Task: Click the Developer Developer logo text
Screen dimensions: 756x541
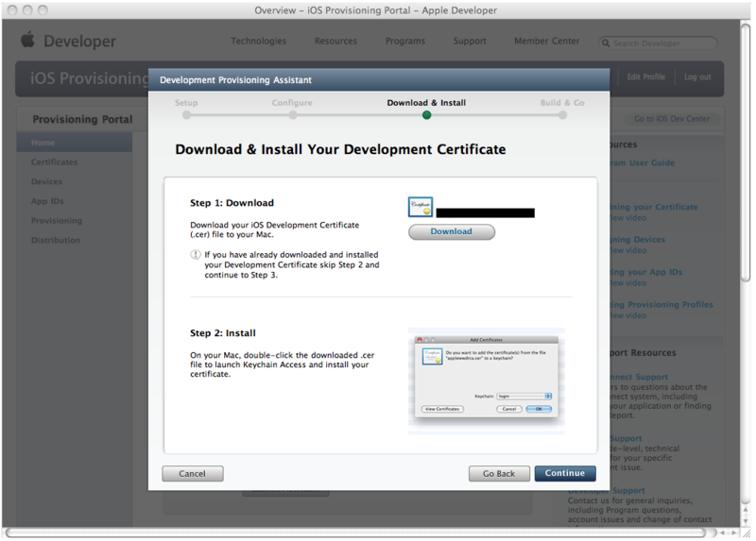Action: pyautogui.click(x=79, y=42)
